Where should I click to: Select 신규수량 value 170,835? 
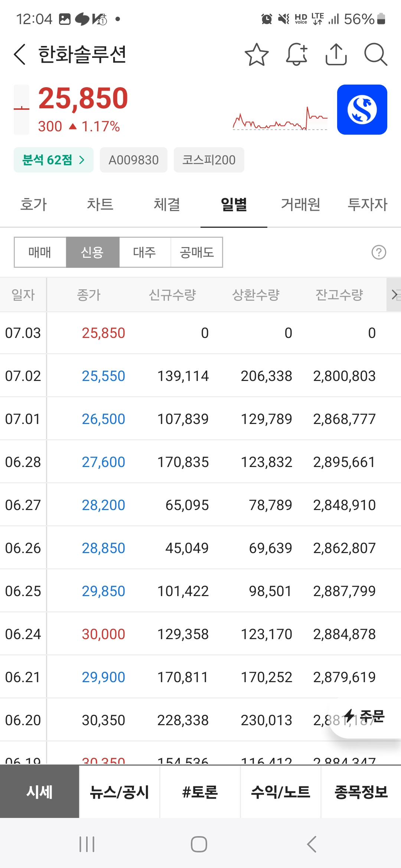pos(183,462)
